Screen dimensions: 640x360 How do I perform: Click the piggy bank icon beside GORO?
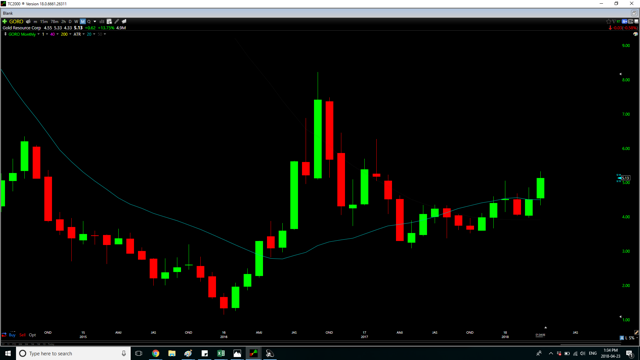click(x=28, y=22)
